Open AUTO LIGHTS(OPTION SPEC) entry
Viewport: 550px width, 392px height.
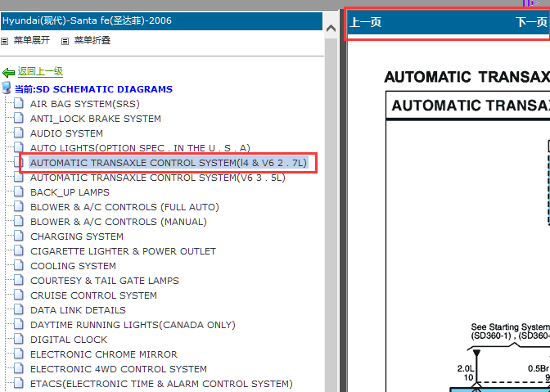click(x=140, y=148)
